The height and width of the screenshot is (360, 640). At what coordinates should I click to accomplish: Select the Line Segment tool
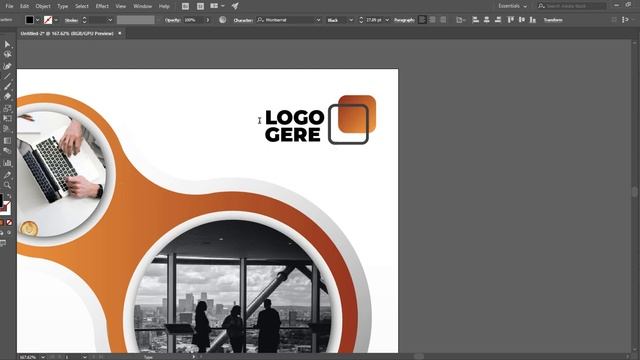click(7, 76)
